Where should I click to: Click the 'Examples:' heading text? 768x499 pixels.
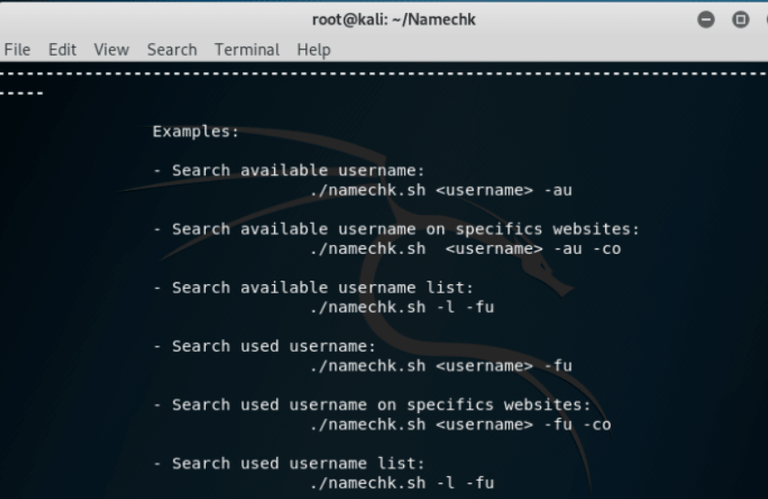[195, 131]
